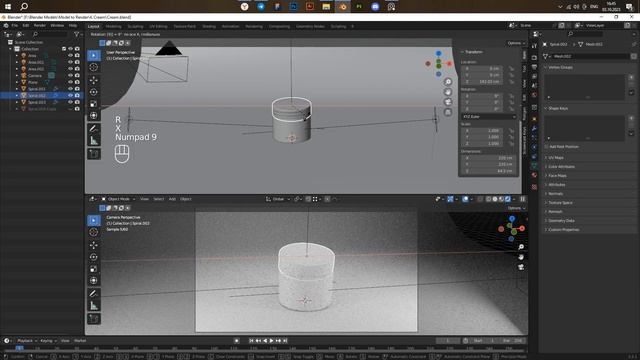Viewport: 640px width, 360px height.
Task: Open the Output properties tab icon
Action: tap(534, 67)
